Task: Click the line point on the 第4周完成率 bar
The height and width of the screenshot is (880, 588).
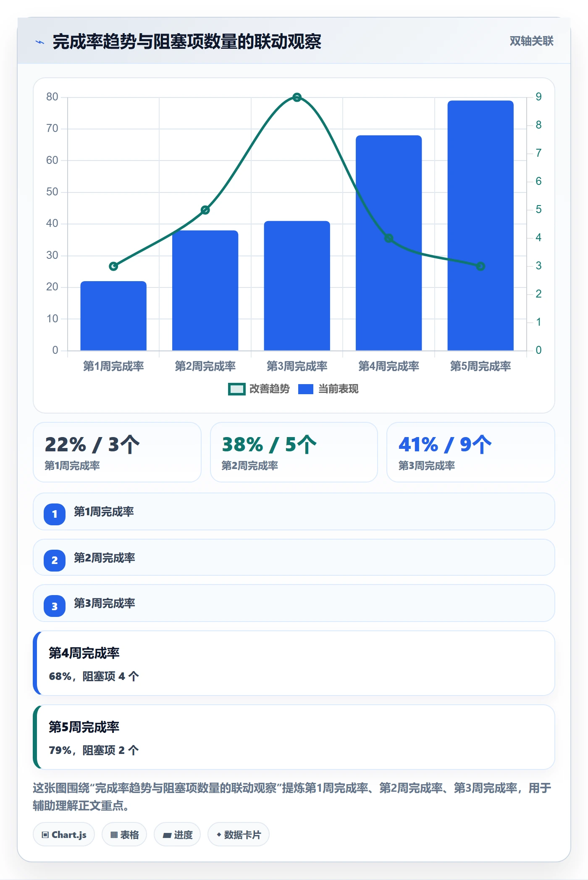Action: (x=388, y=238)
